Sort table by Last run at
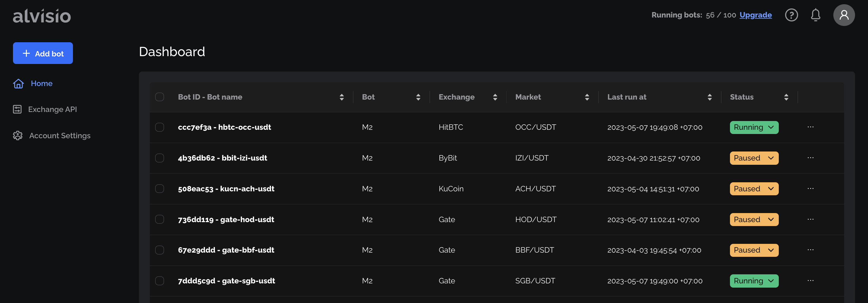Viewport: 868px width, 303px height. click(x=709, y=97)
